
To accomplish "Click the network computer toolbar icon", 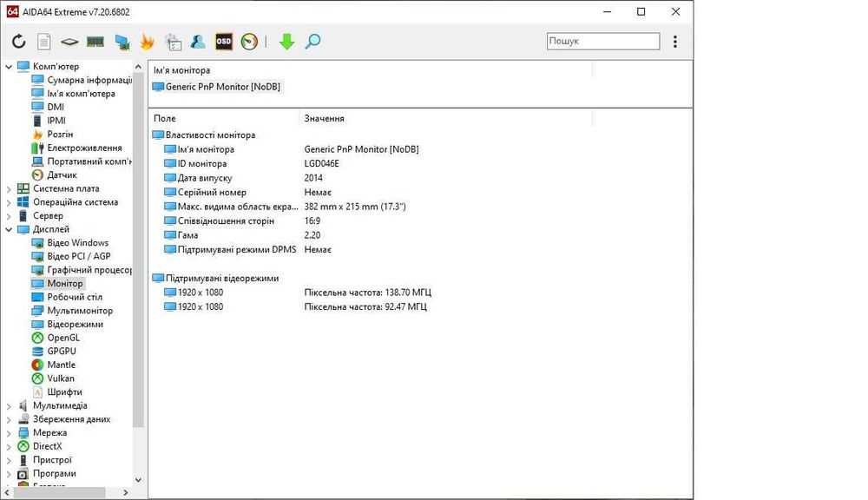I will point(122,42).
